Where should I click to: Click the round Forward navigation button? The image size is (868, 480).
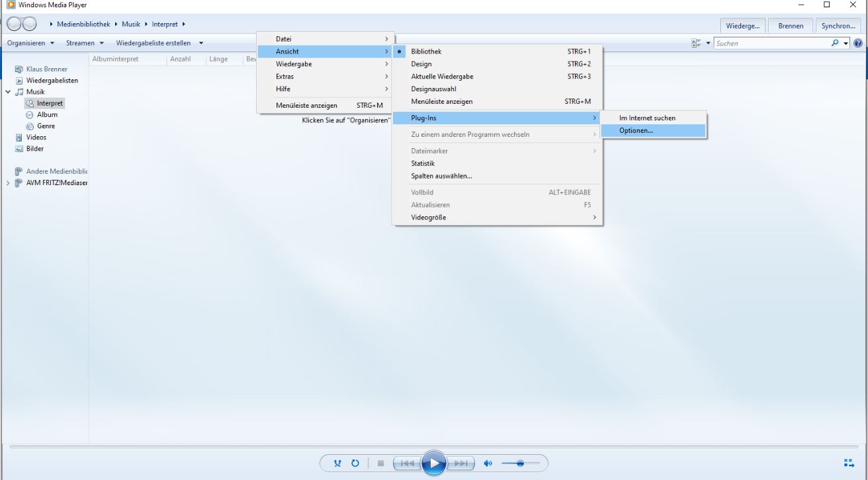click(x=30, y=24)
